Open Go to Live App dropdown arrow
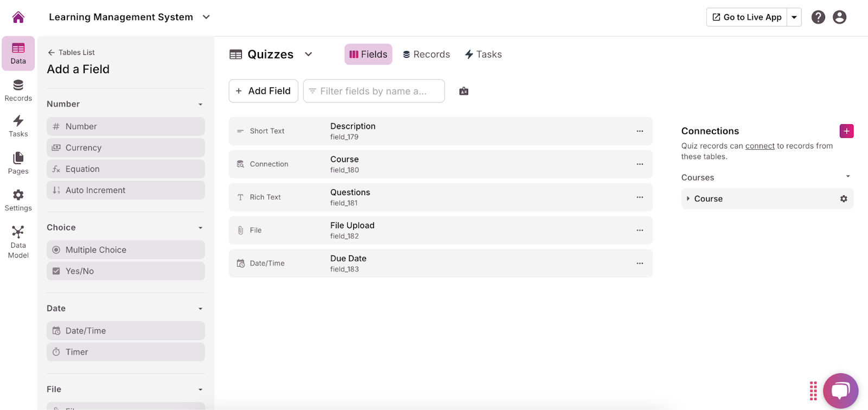 click(794, 17)
